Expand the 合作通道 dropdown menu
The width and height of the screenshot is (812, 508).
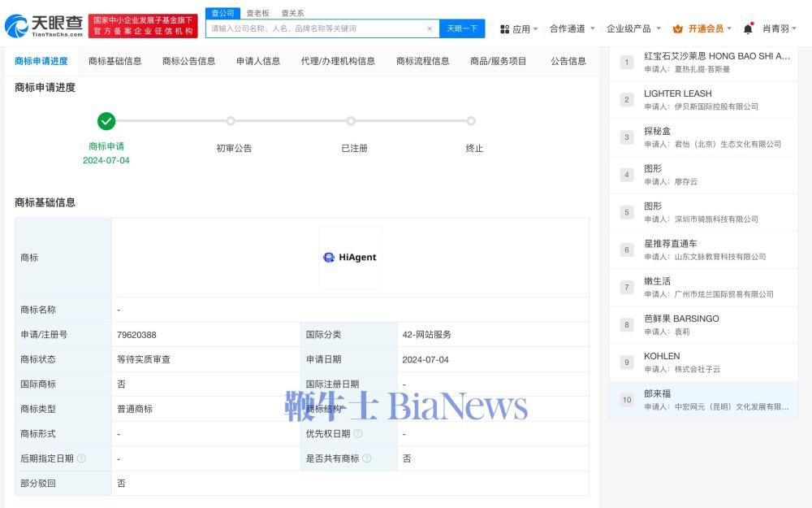(x=572, y=28)
